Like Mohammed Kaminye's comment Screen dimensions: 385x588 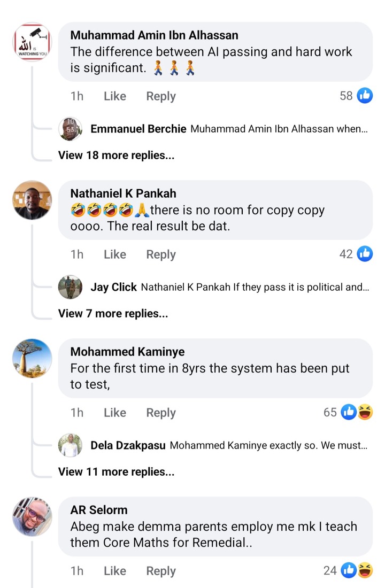pos(114,413)
